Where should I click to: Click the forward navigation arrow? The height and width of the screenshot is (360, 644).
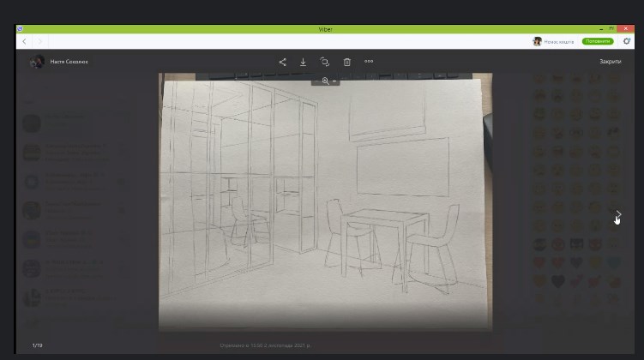(x=39, y=41)
